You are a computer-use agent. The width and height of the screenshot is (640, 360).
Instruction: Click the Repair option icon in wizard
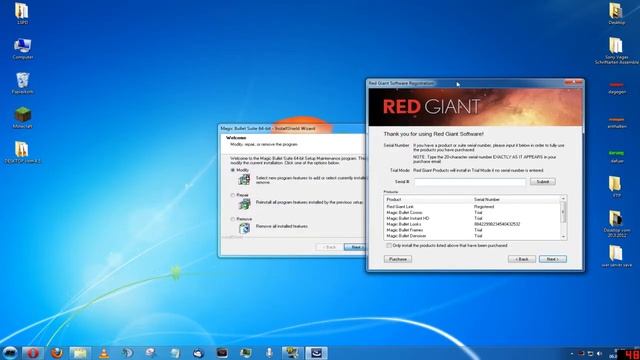pyautogui.click(x=244, y=204)
